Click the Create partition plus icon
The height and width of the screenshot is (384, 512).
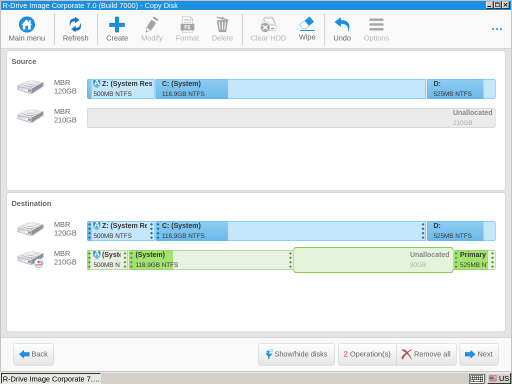117,24
